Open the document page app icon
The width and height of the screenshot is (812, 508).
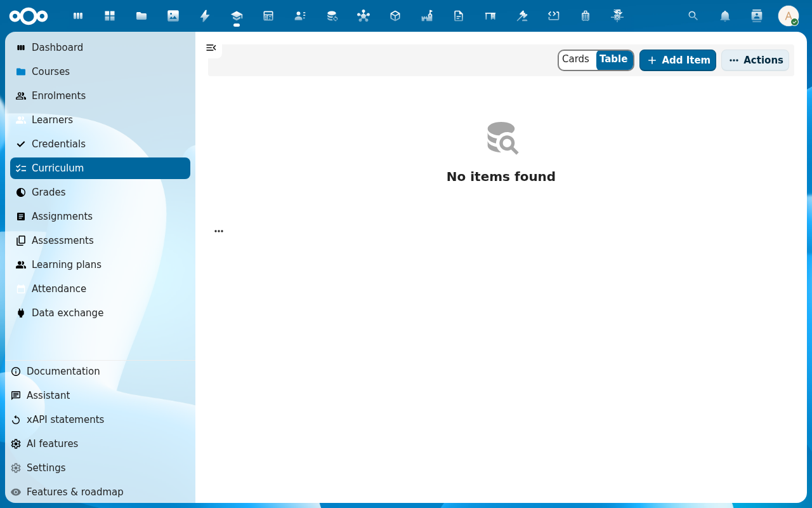pos(459,16)
